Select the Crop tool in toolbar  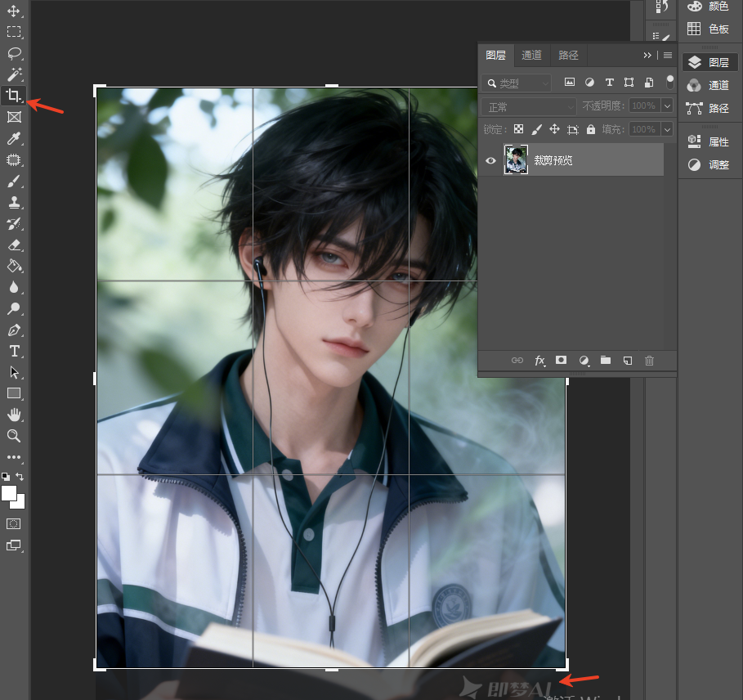coord(14,96)
